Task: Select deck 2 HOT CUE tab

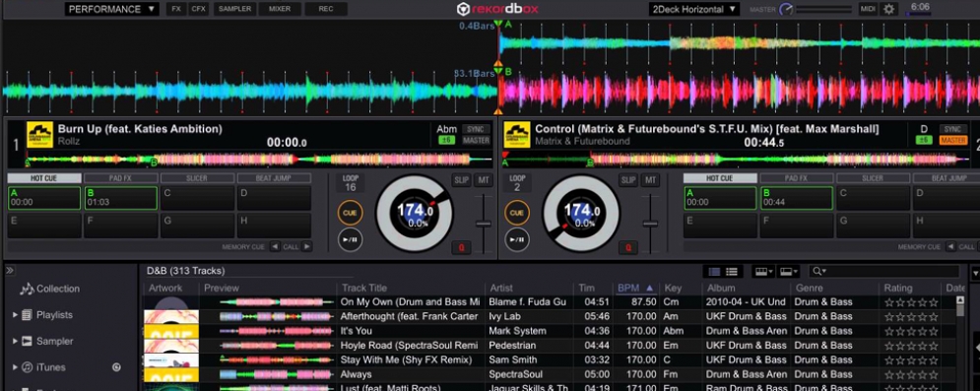Action: [719, 178]
